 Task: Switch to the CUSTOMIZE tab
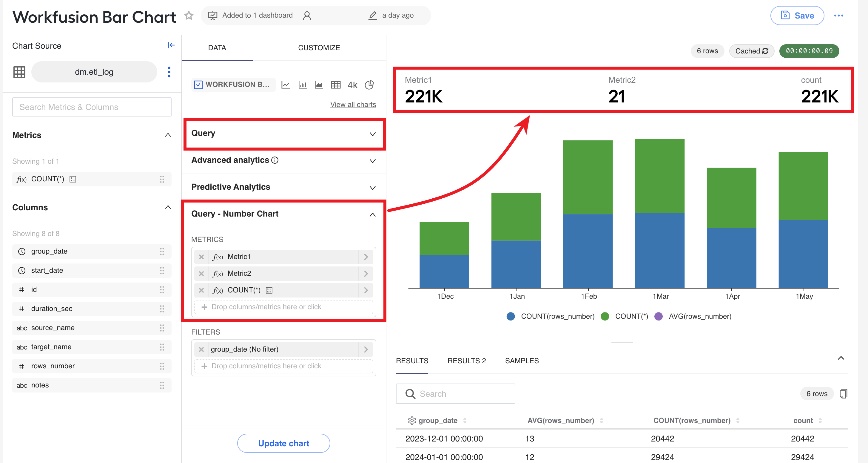pyautogui.click(x=319, y=47)
